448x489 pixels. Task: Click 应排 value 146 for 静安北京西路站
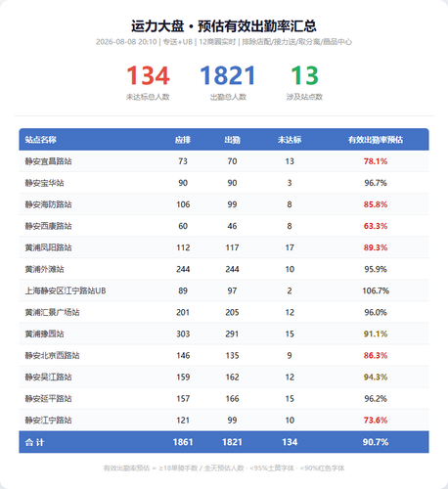pyautogui.click(x=183, y=355)
